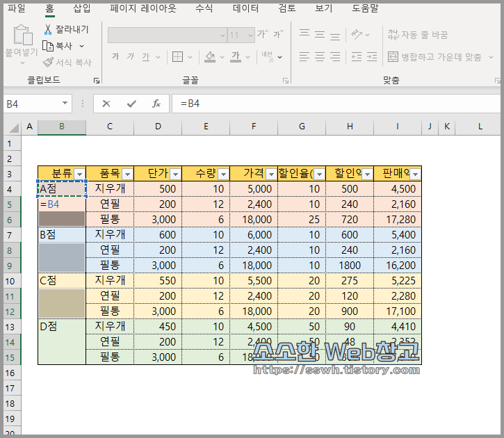Open the 수량 column filter dropdown

tap(223, 175)
